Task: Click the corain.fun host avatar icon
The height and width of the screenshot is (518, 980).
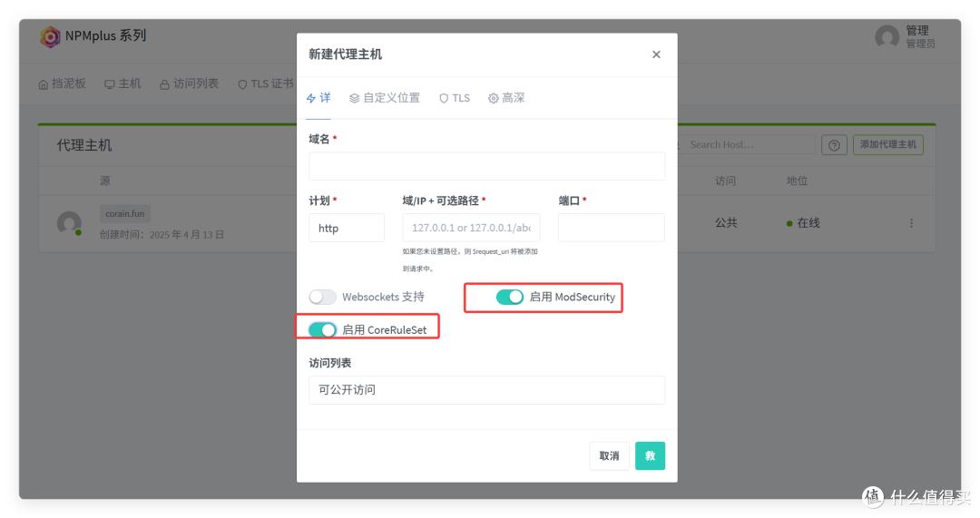Action: 69,223
